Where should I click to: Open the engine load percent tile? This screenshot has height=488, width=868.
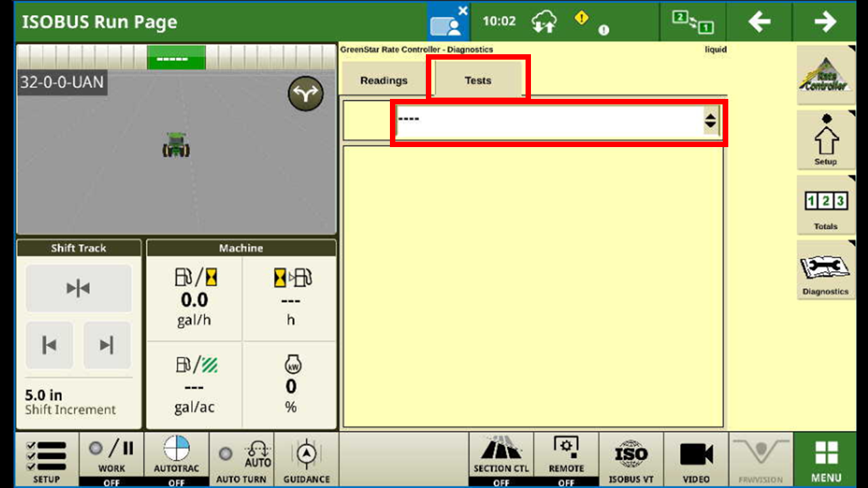pos(290,385)
